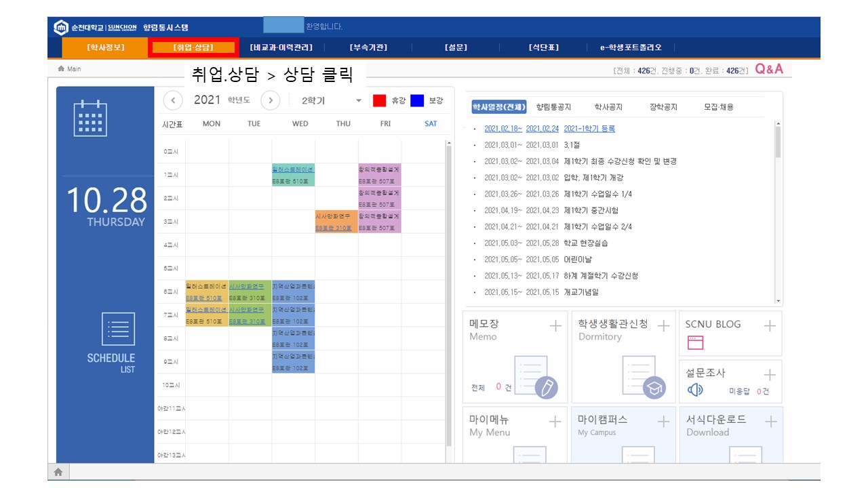Open the SCHEDULE LIST icon
This screenshot has height=488, width=868.
118,329
